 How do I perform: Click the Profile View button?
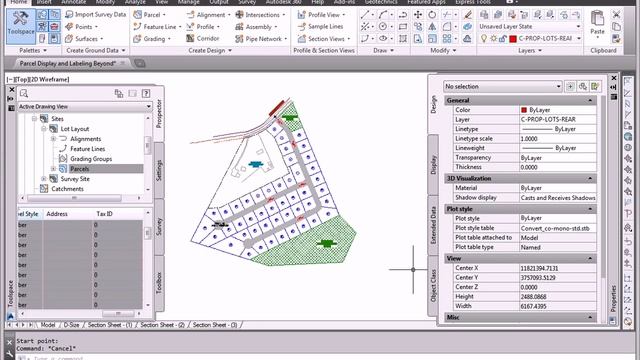pyautogui.click(x=321, y=15)
